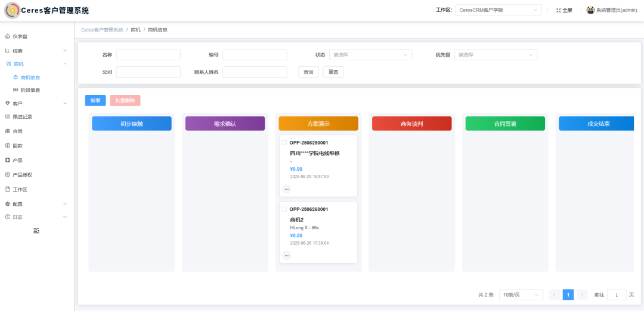
Task: Click the 名称 name input field
Action: coord(148,55)
